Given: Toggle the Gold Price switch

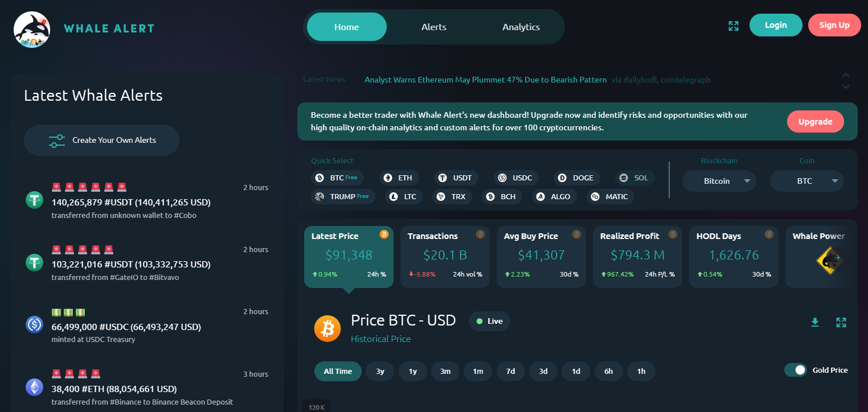Looking at the screenshot, I should pyautogui.click(x=796, y=370).
